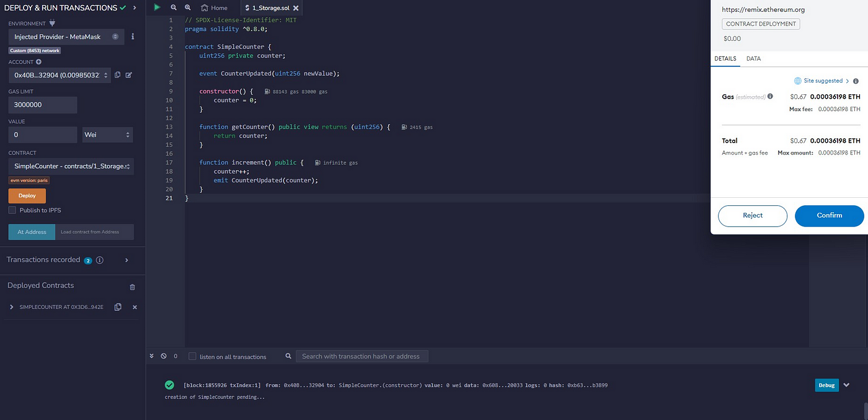Click the Max fee value in MetaMask
The height and width of the screenshot is (420, 868).
pyautogui.click(x=839, y=109)
